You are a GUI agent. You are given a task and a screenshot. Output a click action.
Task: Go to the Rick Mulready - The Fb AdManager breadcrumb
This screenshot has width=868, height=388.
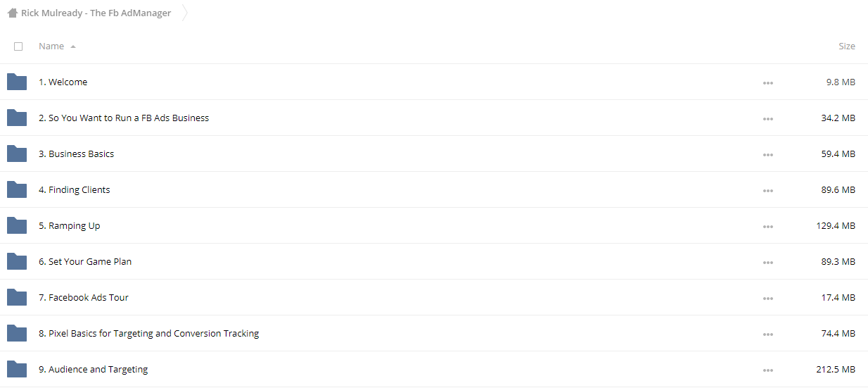click(96, 13)
